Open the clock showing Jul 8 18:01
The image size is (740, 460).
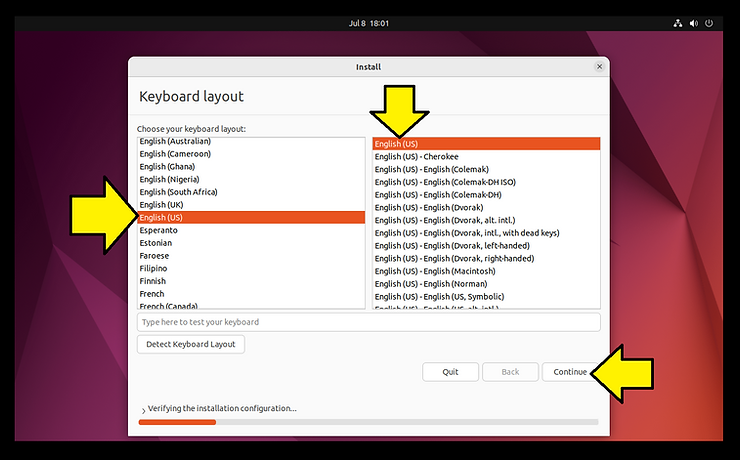click(x=369, y=23)
